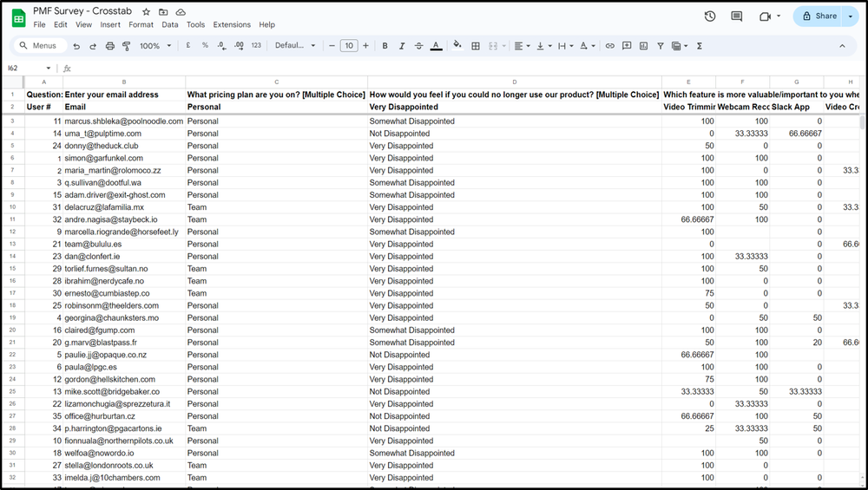Start a Meet call camera icon
Screen dimensions: 868x490
point(765,16)
